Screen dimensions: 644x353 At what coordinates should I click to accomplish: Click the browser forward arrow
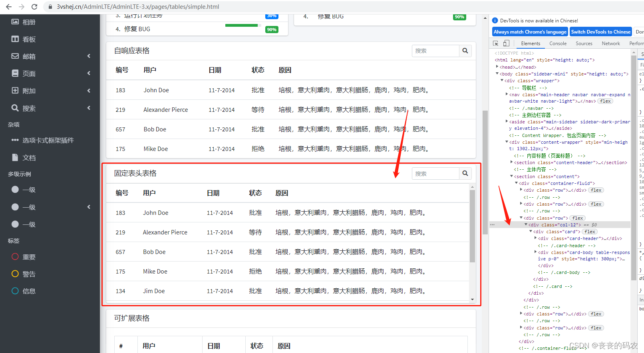coord(22,7)
